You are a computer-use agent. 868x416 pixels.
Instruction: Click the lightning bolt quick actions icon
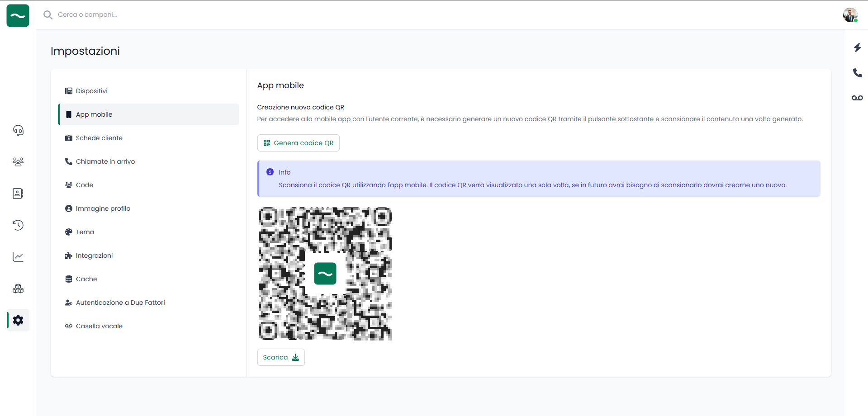pyautogui.click(x=857, y=47)
